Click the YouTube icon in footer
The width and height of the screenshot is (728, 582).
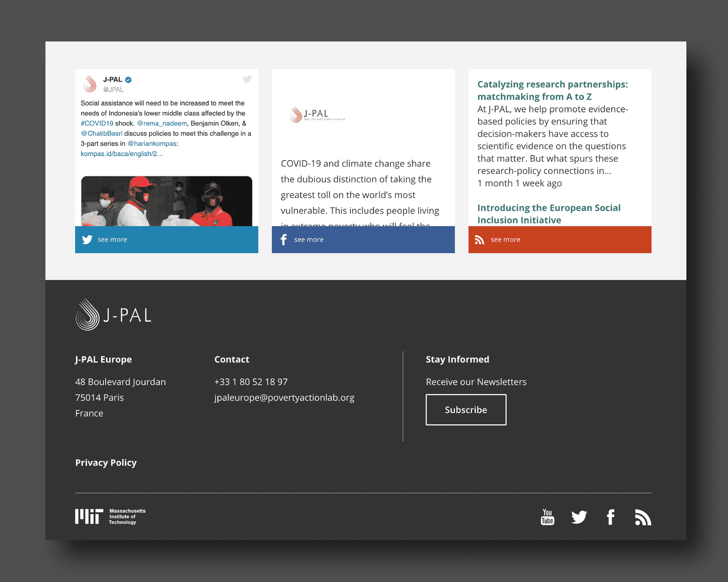point(547,515)
